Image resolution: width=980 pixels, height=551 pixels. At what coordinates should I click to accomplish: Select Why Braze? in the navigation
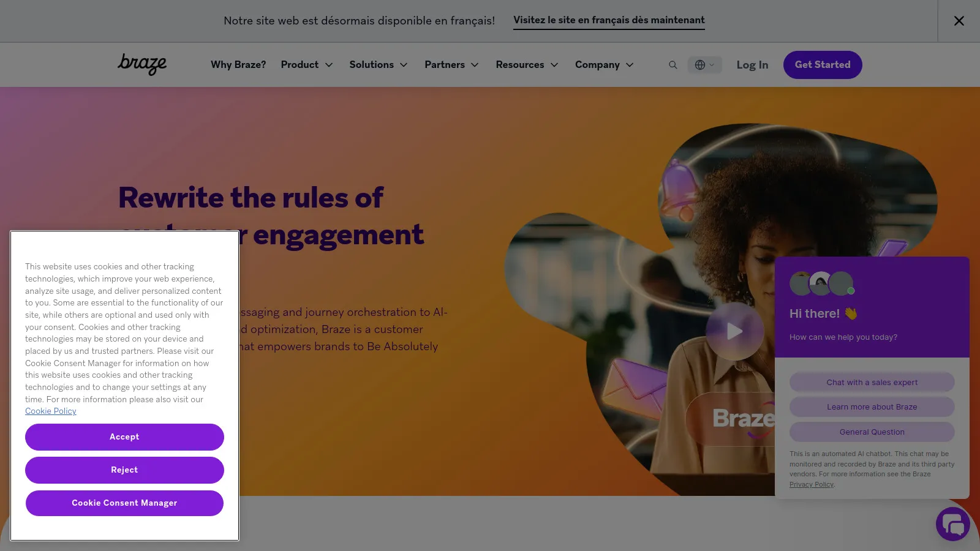pos(238,64)
